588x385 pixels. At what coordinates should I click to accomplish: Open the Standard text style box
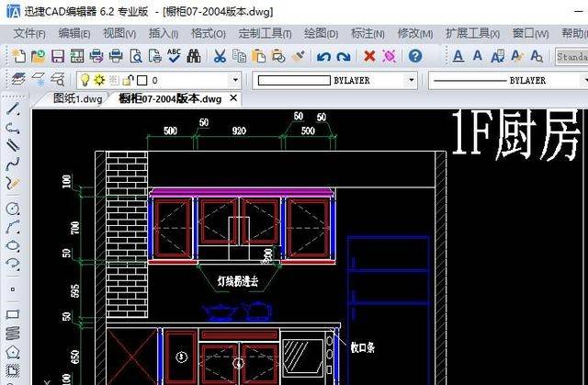point(571,57)
